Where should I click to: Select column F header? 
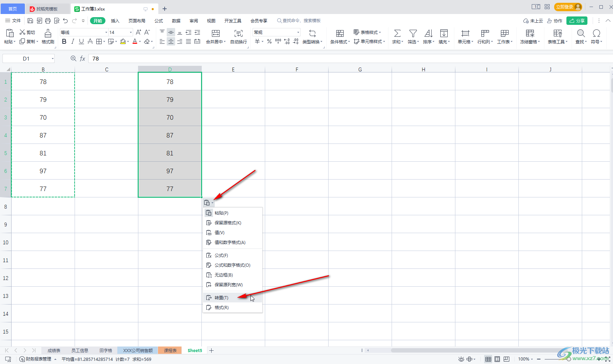(297, 69)
